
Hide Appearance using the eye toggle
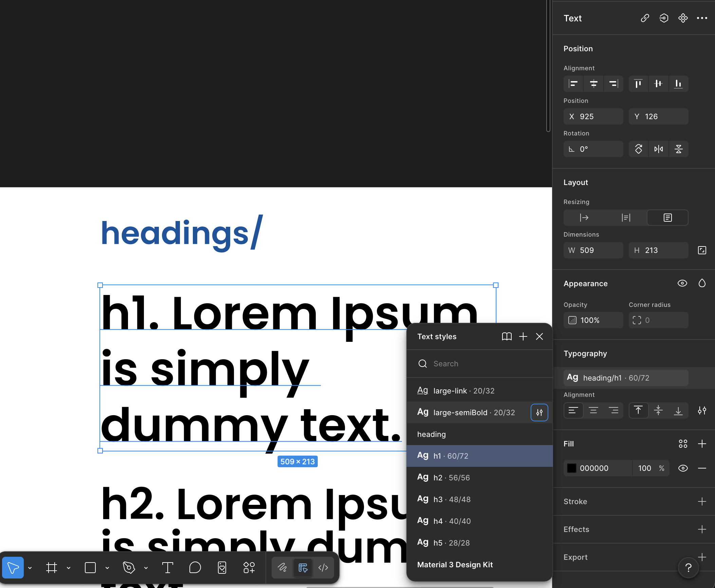click(682, 283)
